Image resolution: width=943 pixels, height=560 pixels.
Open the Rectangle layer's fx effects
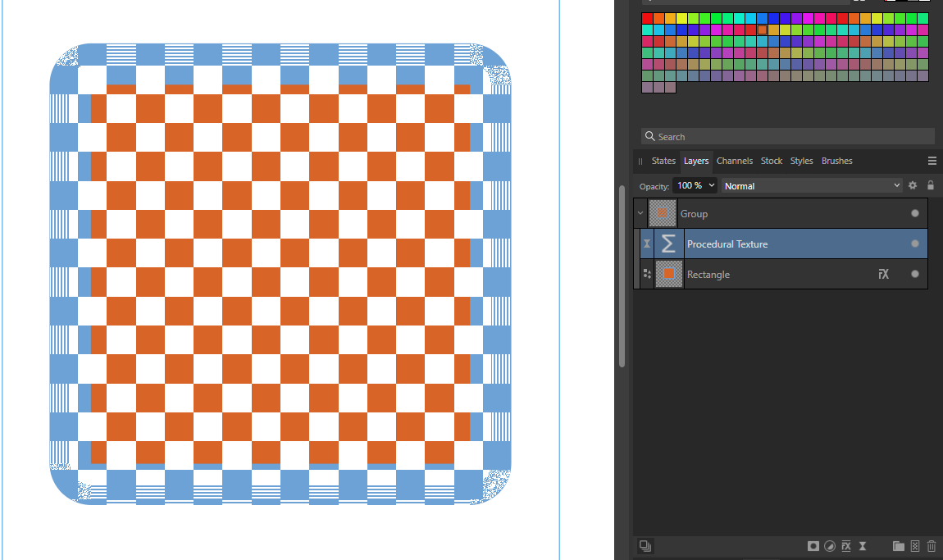pos(883,274)
